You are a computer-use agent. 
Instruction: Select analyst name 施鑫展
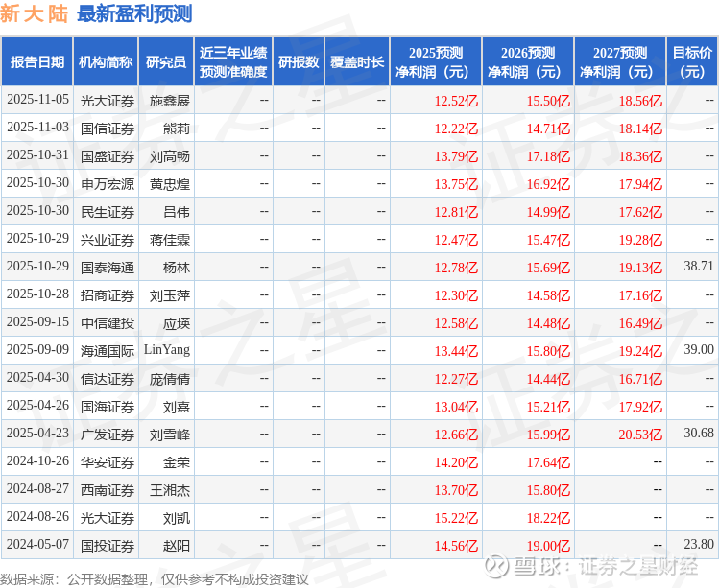(x=170, y=101)
